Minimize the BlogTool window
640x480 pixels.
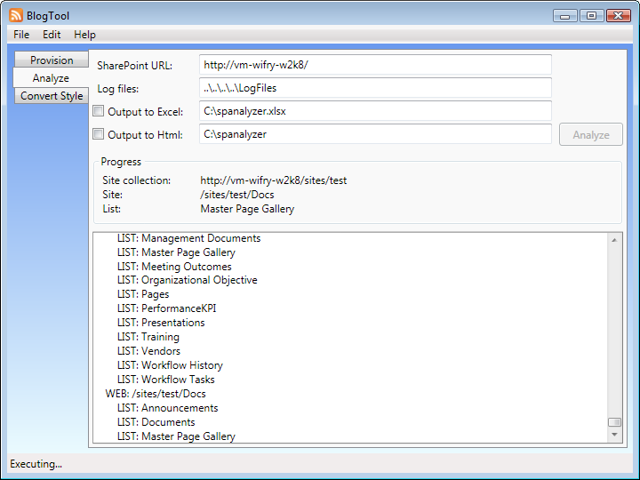565,16
